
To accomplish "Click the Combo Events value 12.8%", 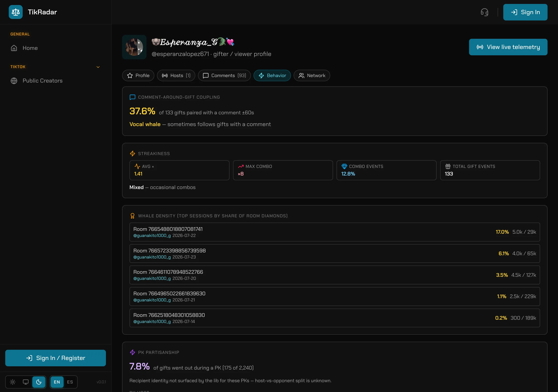I will [x=348, y=174].
